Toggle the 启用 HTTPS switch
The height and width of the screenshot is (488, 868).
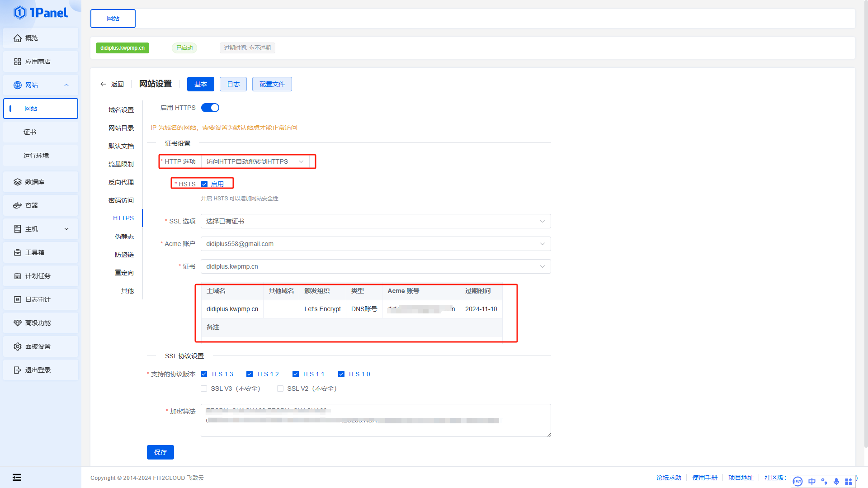point(210,108)
